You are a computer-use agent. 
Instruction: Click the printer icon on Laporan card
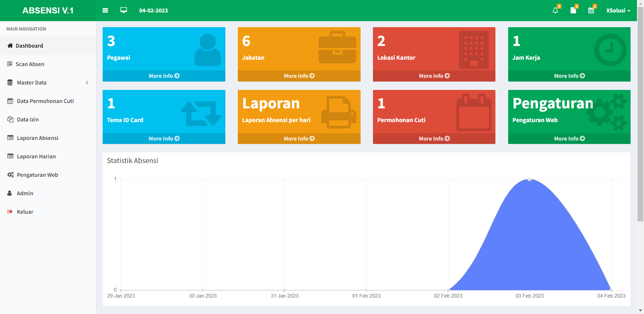coord(338,112)
